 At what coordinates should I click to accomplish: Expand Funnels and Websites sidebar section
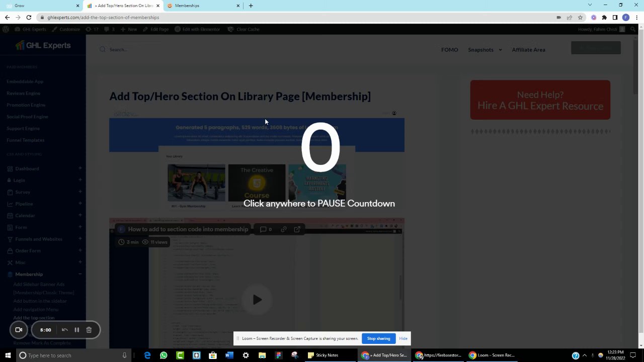80,239
